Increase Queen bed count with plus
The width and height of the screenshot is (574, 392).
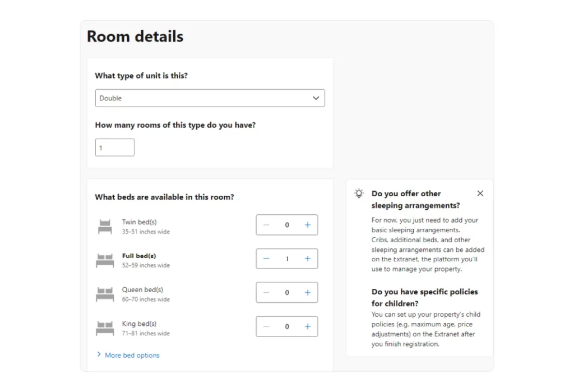click(x=307, y=292)
